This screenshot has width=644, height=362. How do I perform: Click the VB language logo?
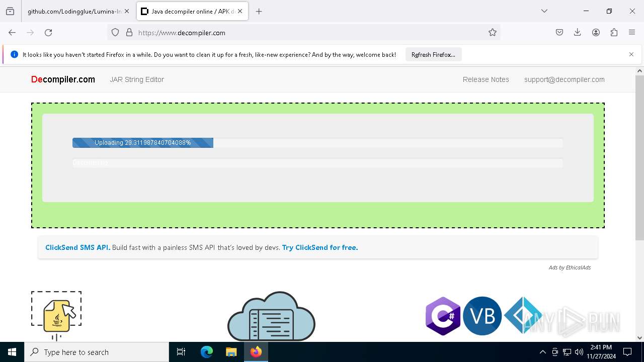coord(482,316)
